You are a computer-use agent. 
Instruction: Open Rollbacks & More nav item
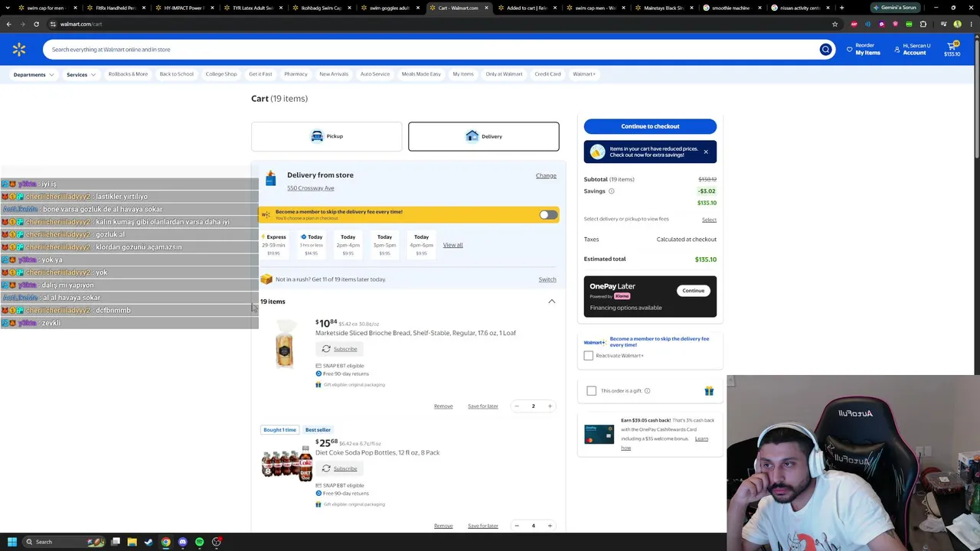[x=128, y=74]
